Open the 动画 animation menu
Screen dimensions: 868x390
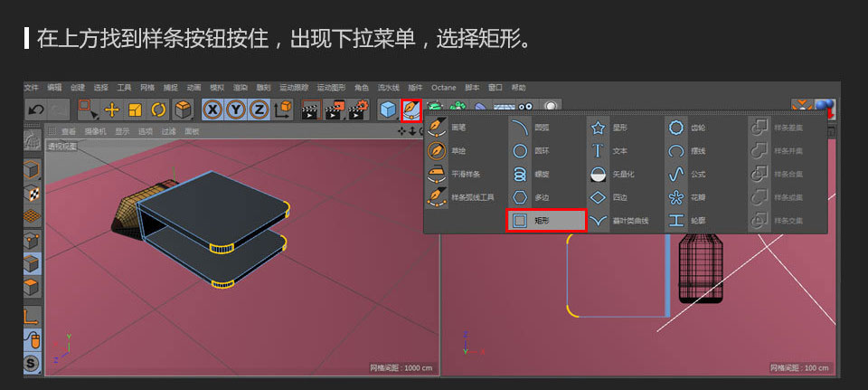(x=193, y=88)
